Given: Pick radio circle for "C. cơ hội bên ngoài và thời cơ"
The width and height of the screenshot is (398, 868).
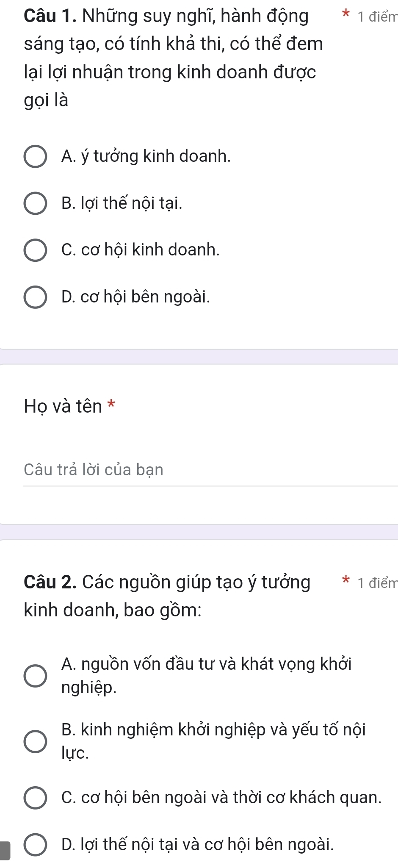Looking at the screenshot, I should (35, 798).
